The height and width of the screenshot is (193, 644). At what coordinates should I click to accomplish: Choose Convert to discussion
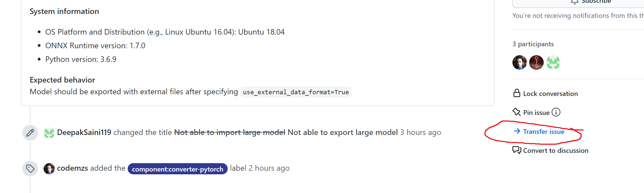(555, 150)
